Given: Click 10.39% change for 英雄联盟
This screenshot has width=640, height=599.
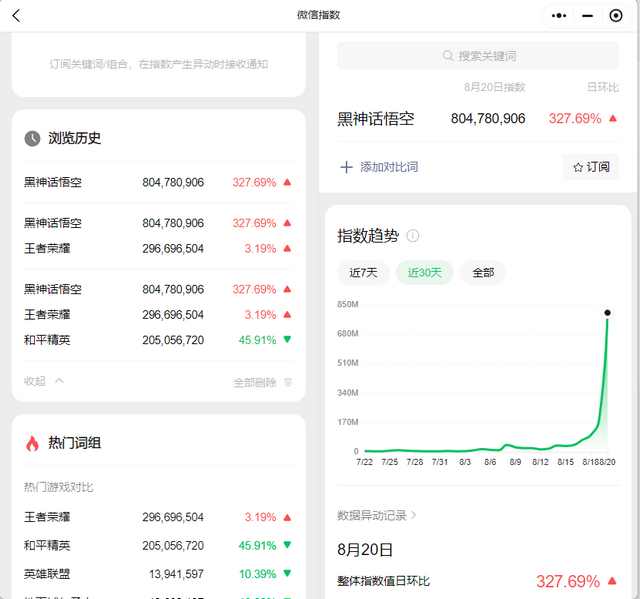Looking at the screenshot, I should point(258,574).
